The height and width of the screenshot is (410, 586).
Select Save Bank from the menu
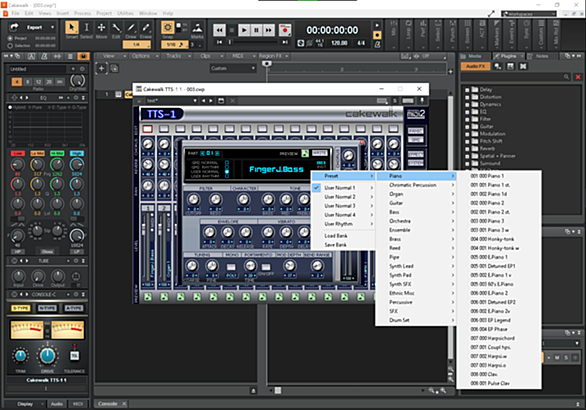tap(343, 245)
